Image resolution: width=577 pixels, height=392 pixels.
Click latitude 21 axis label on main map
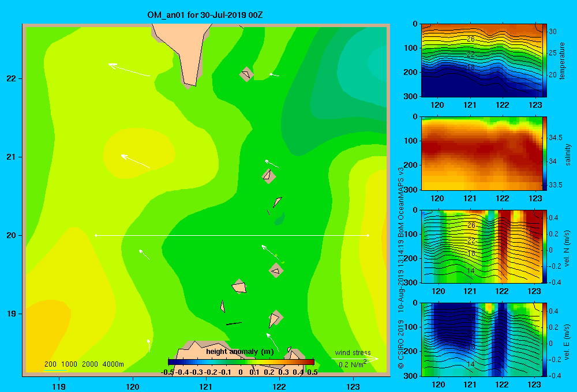pos(12,157)
